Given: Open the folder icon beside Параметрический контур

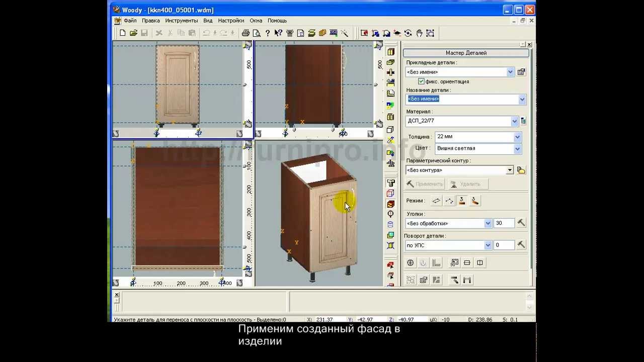Looking at the screenshot, I should coord(521,170).
